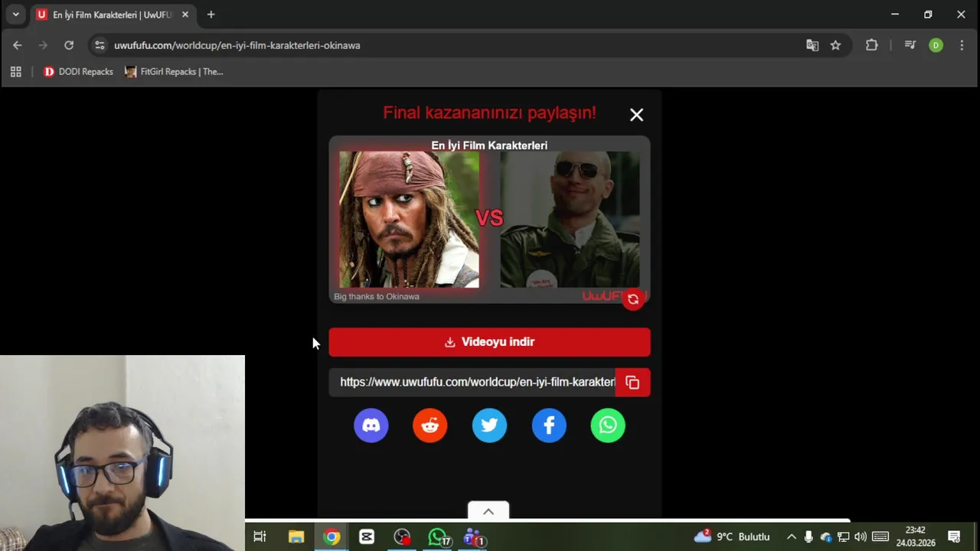Image resolution: width=980 pixels, height=551 pixels.
Task: Reload the current page
Action: tap(69, 45)
